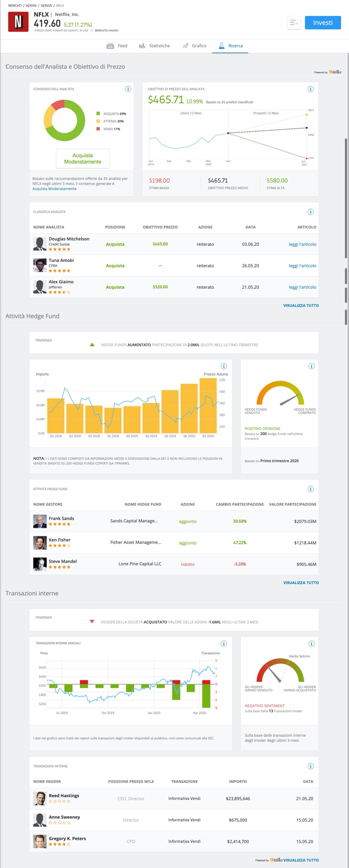
Task: Switch to the Grafico tab
Action: (x=194, y=46)
